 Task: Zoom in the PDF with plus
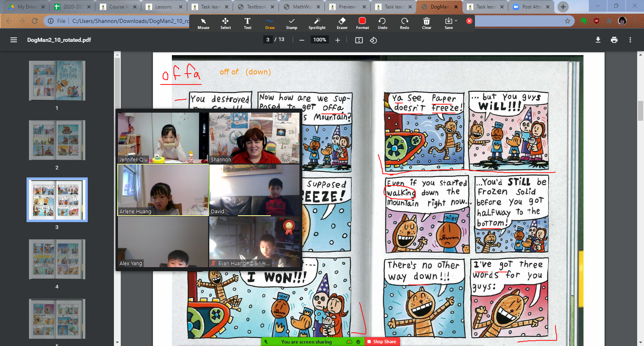pos(338,40)
